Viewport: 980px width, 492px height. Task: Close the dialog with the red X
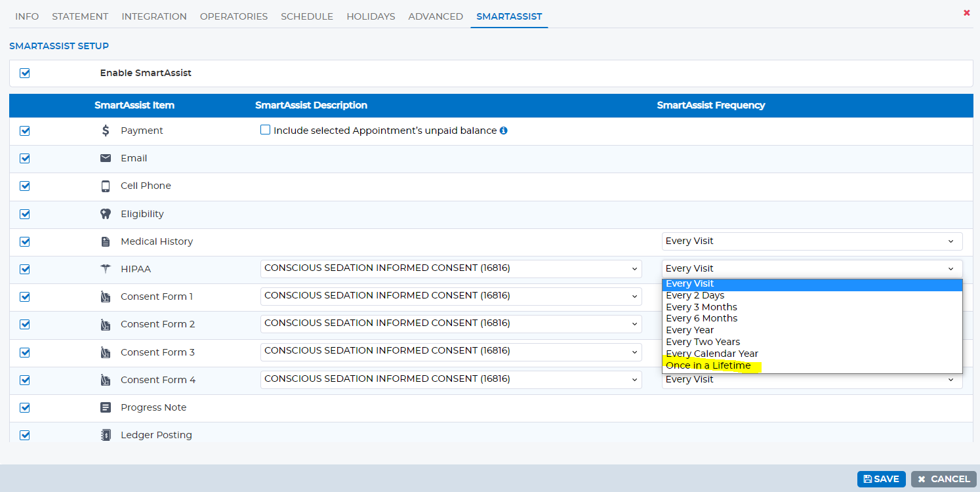click(x=967, y=12)
